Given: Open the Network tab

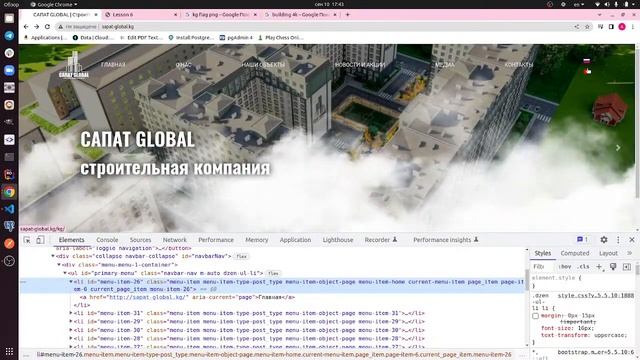Looking at the screenshot, I should click(x=175, y=240).
